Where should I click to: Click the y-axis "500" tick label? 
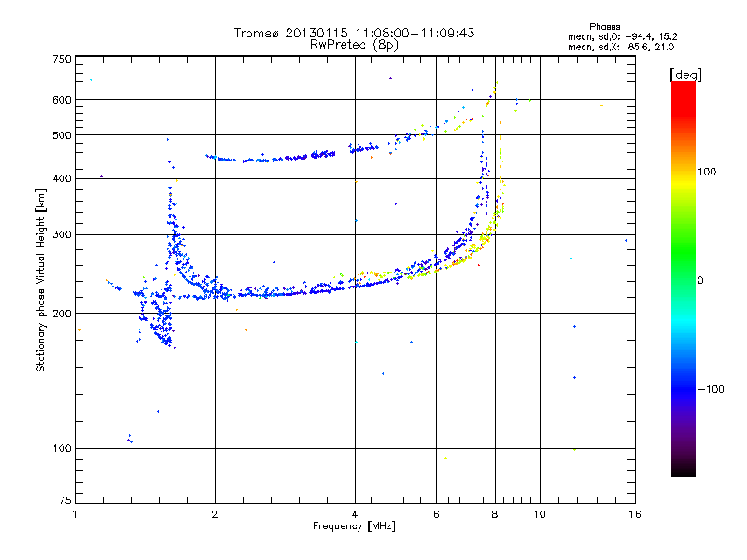click(x=62, y=135)
